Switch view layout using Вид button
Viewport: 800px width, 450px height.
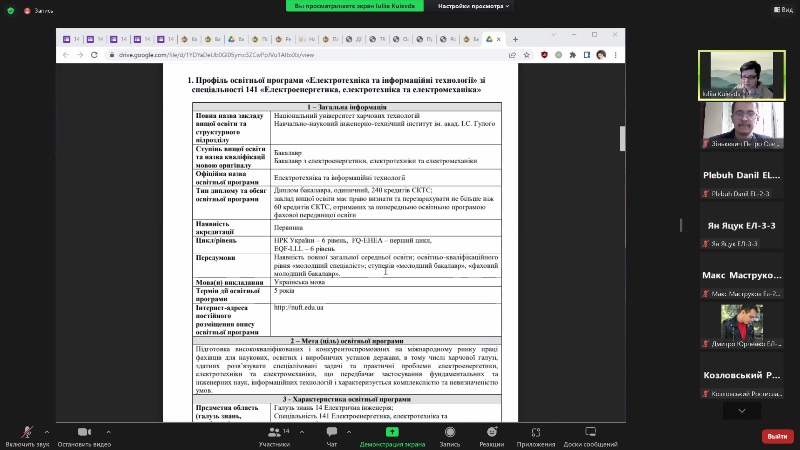pyautogui.click(x=781, y=9)
